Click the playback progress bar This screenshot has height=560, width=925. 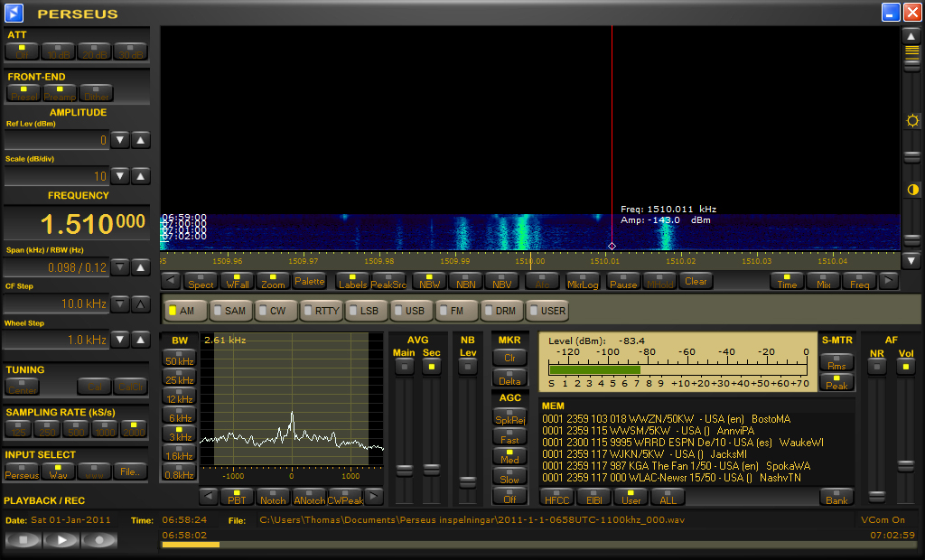538,545
